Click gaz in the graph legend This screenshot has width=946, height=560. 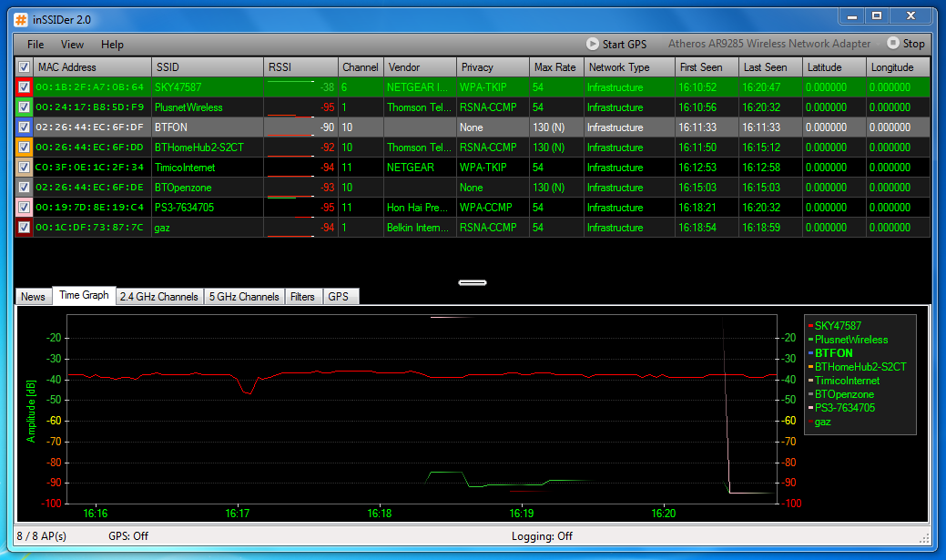822,422
